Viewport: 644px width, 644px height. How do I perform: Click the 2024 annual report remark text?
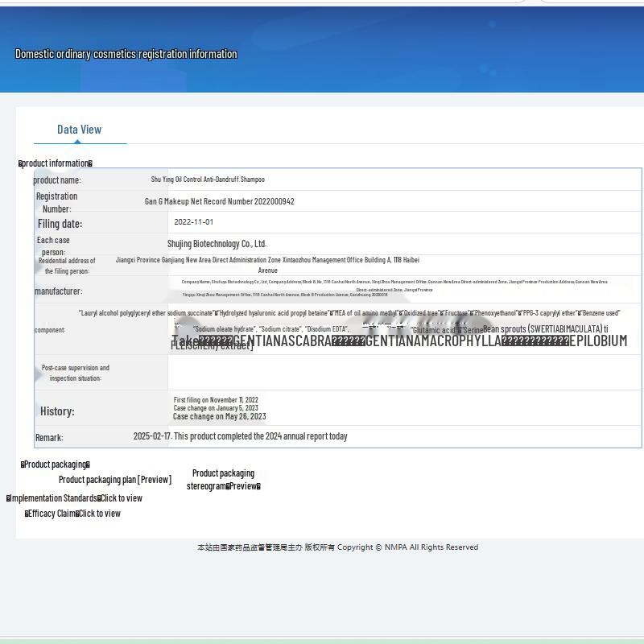click(241, 436)
